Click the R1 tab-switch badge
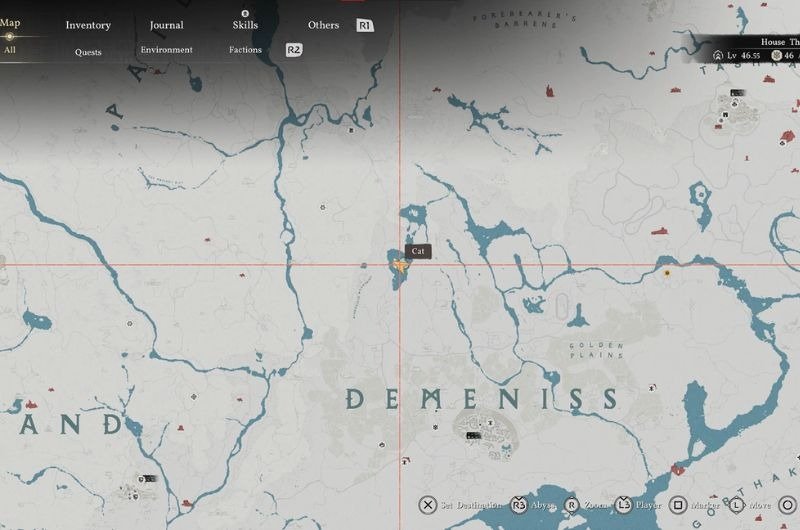 pos(365,25)
